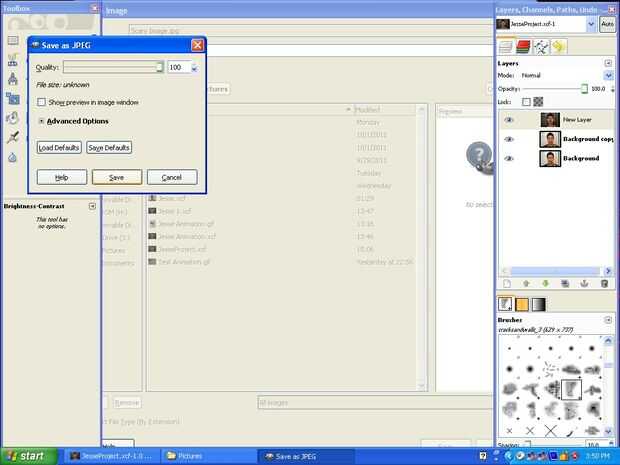The image size is (620, 465).
Task: Click the Layers panel horizontal scrollbar right arrow
Action: [x=608, y=271]
